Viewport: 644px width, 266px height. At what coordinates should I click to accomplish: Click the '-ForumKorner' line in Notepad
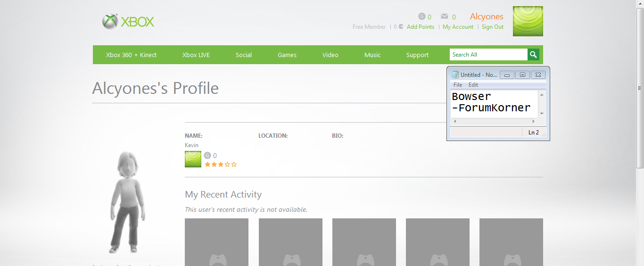tap(491, 108)
